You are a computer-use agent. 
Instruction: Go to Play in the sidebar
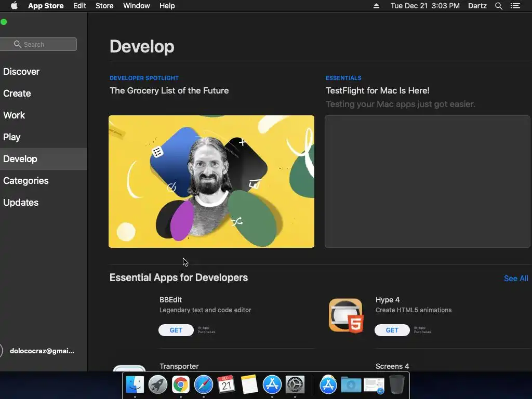pyautogui.click(x=44, y=137)
